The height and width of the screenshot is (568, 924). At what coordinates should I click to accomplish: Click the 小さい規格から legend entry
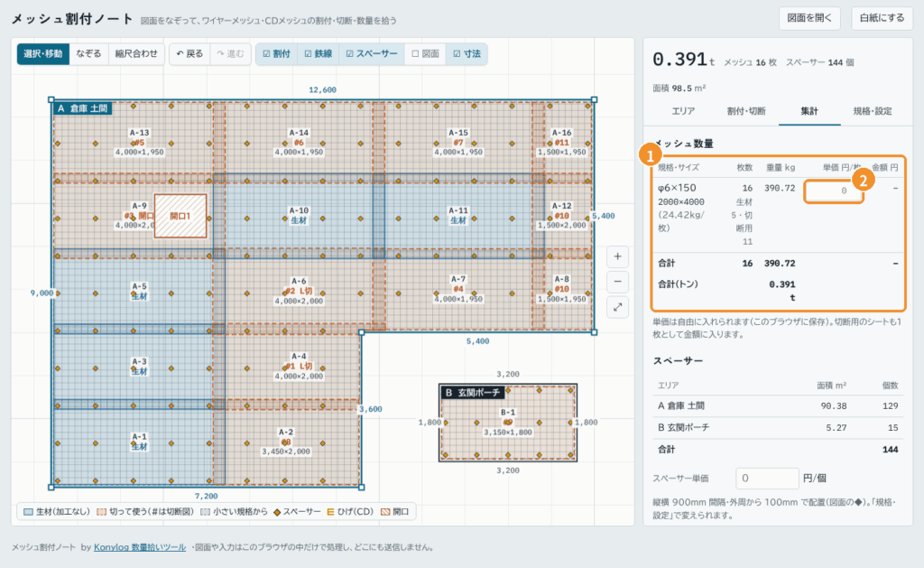click(x=234, y=511)
